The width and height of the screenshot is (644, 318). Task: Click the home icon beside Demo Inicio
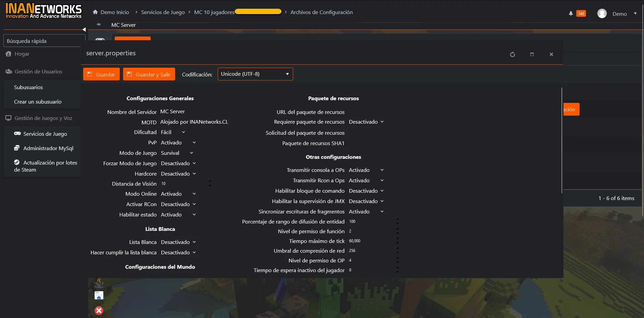coord(95,12)
